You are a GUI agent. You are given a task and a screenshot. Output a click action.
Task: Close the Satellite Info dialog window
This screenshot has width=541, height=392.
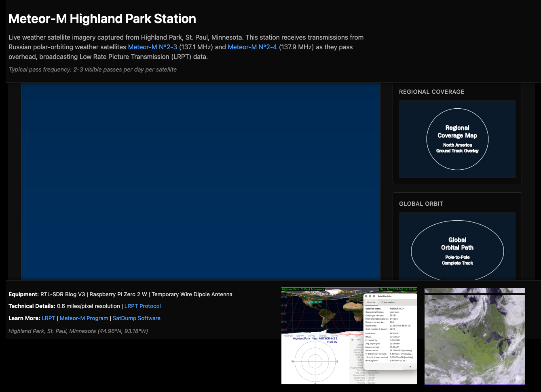(x=366, y=296)
